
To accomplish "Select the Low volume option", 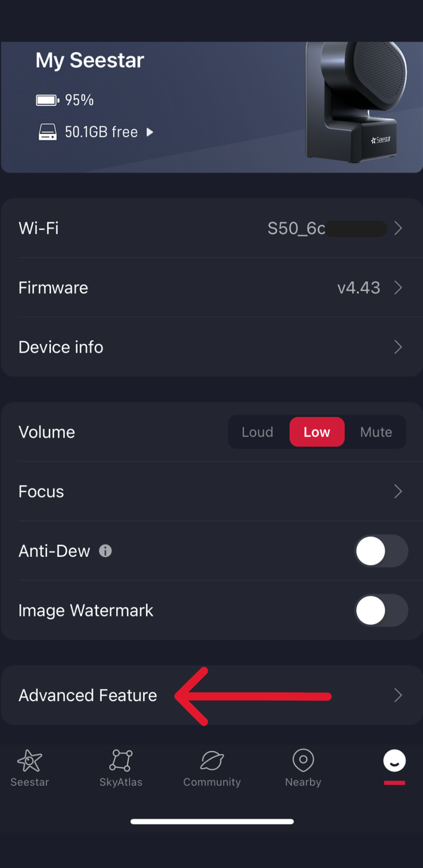I will (x=317, y=432).
